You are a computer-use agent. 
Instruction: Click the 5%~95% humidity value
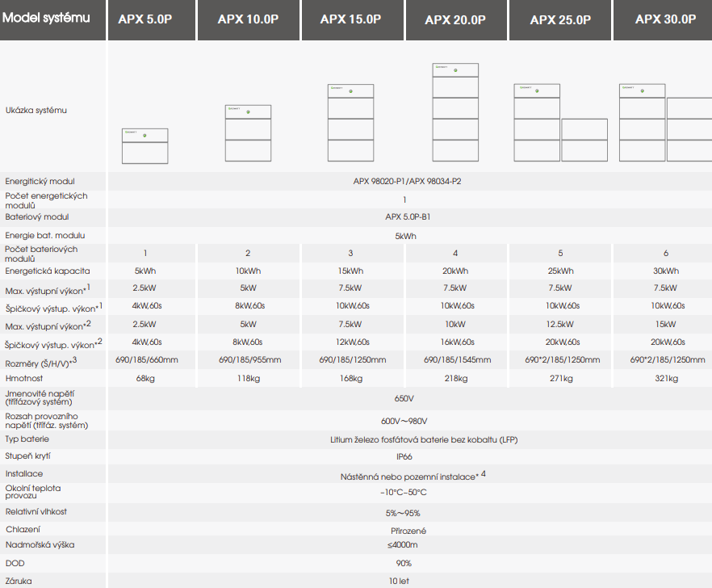coord(403,513)
